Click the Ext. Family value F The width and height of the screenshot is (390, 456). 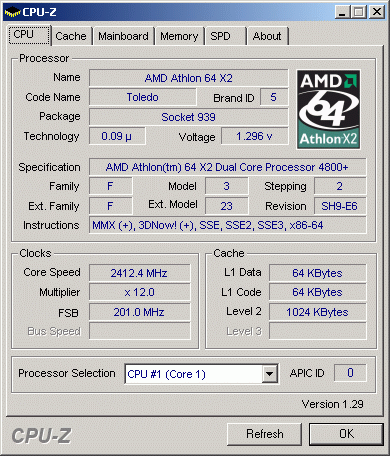111,206
